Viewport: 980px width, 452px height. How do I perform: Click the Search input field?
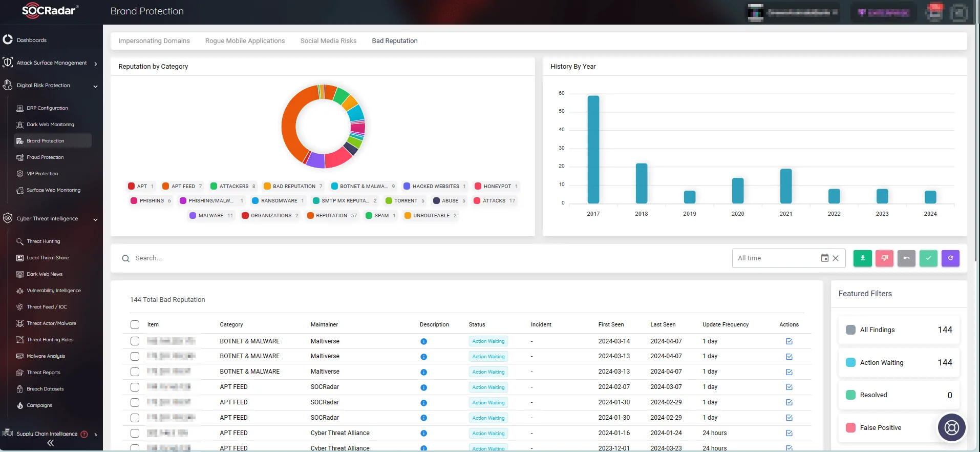coord(420,258)
